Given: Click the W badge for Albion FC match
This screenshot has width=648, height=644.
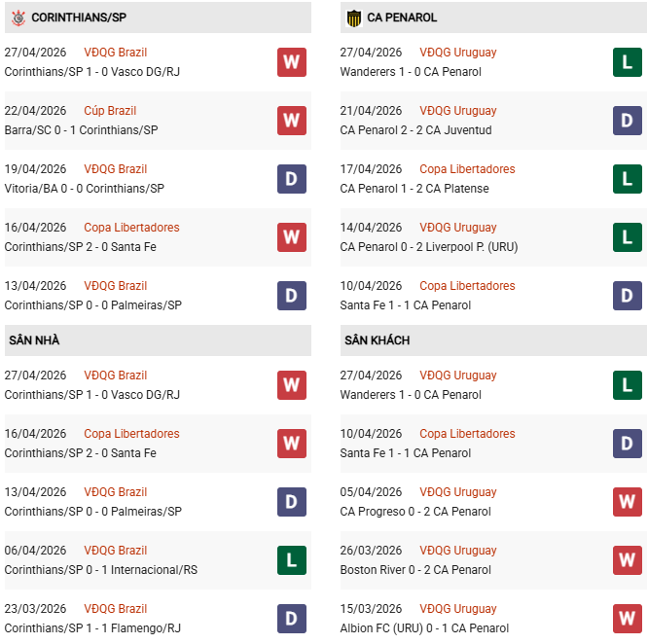Looking at the screenshot, I should click(x=628, y=619).
